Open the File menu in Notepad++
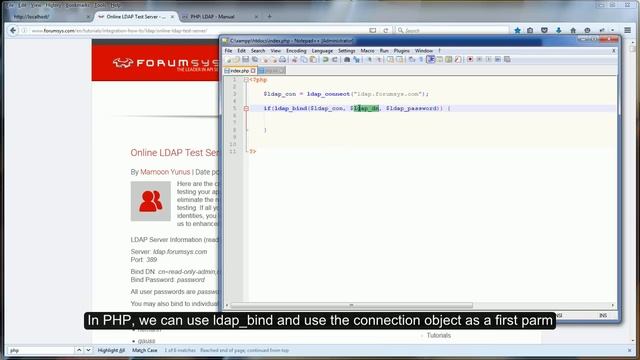The image size is (640, 360). (228, 51)
